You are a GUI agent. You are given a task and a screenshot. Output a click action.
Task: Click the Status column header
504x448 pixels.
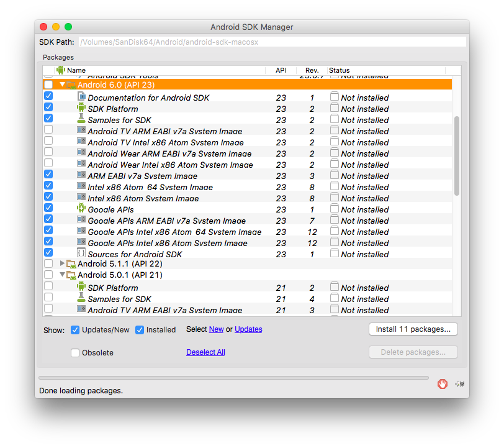click(x=386, y=70)
